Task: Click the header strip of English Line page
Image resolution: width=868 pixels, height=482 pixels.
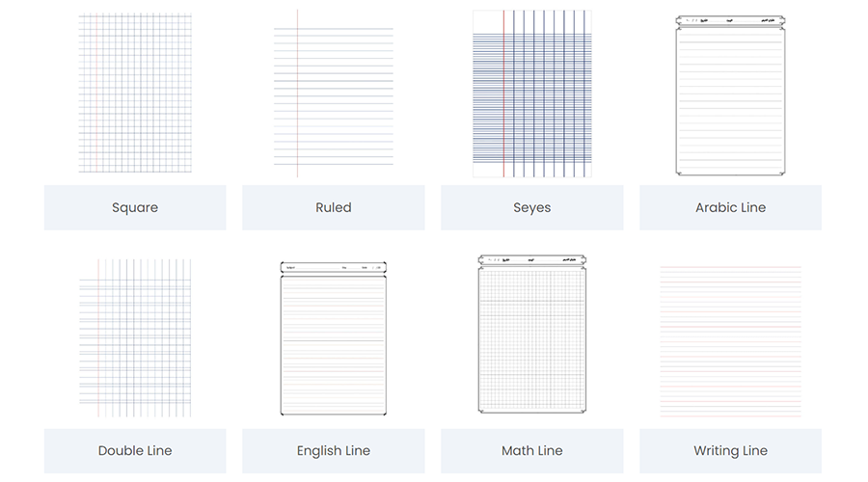Action: coord(334,266)
